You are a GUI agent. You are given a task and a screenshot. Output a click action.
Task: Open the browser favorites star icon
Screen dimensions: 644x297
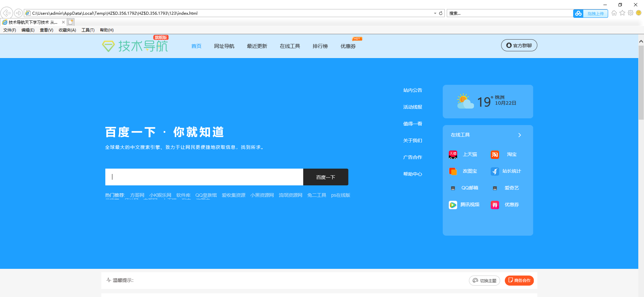[x=623, y=13]
